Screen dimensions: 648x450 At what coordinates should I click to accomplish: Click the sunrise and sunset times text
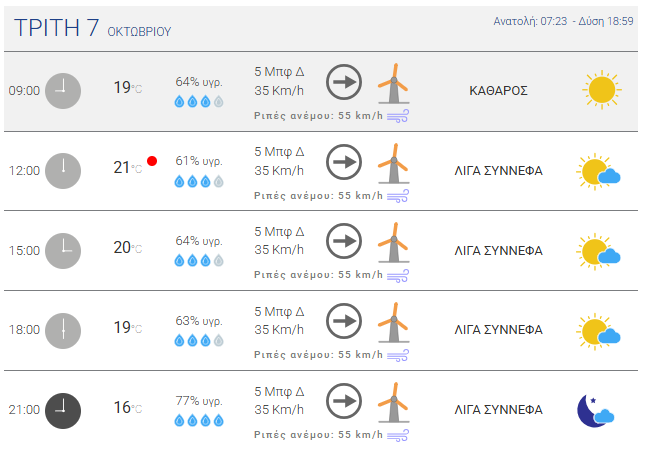point(563,21)
